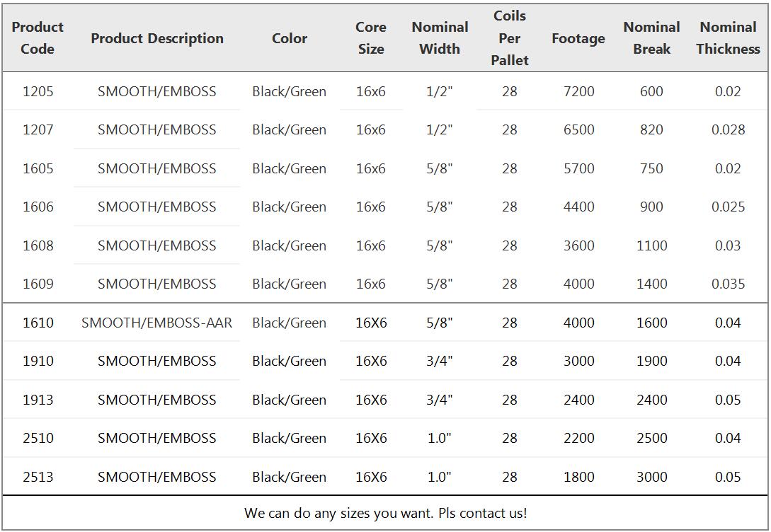
Task: Click the Nominal Width column header
Action: [440, 37]
